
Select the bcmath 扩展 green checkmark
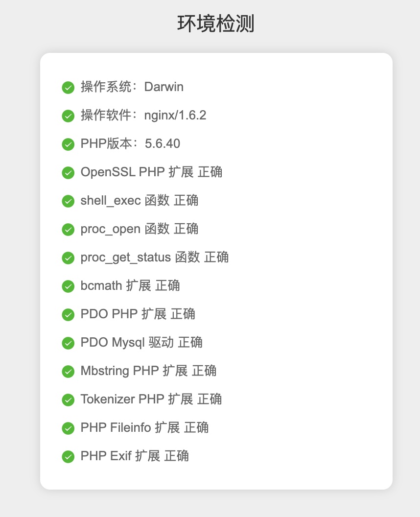point(68,286)
